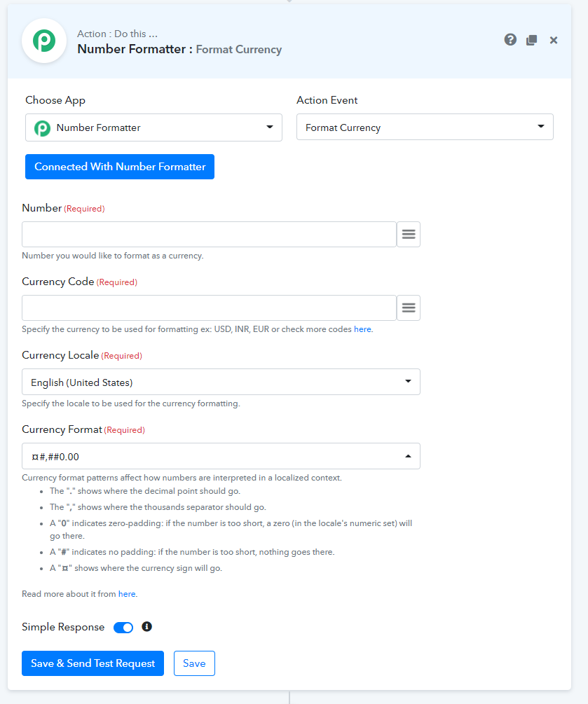Focus the Number input field

209,234
